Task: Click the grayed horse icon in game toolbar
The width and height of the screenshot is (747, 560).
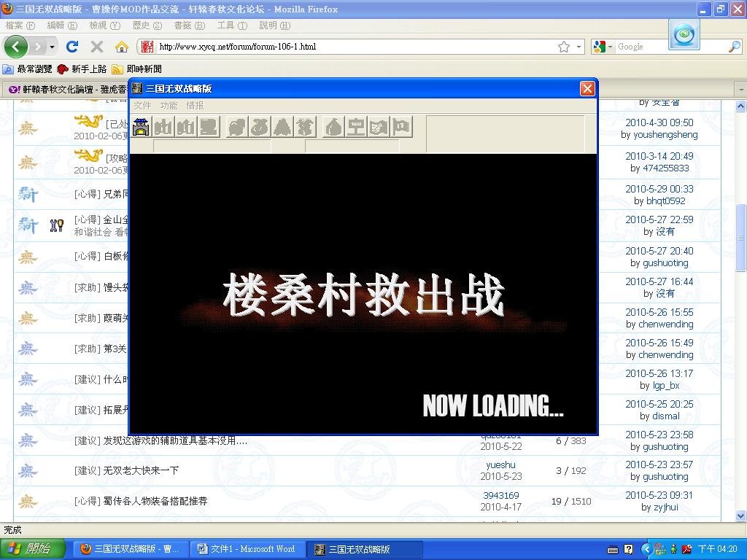Action: click(236, 127)
